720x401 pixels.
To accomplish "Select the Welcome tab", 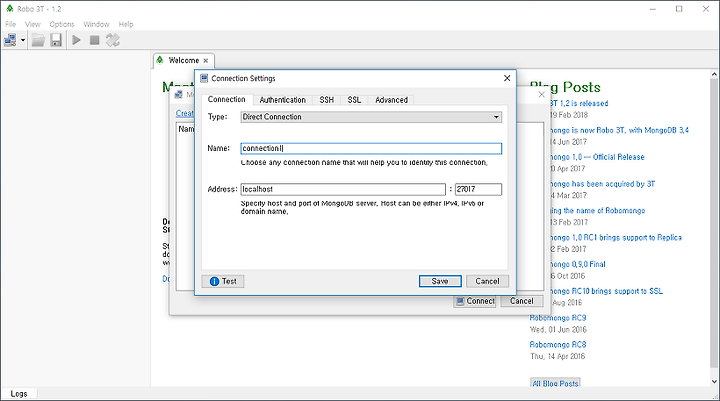I will pos(183,60).
